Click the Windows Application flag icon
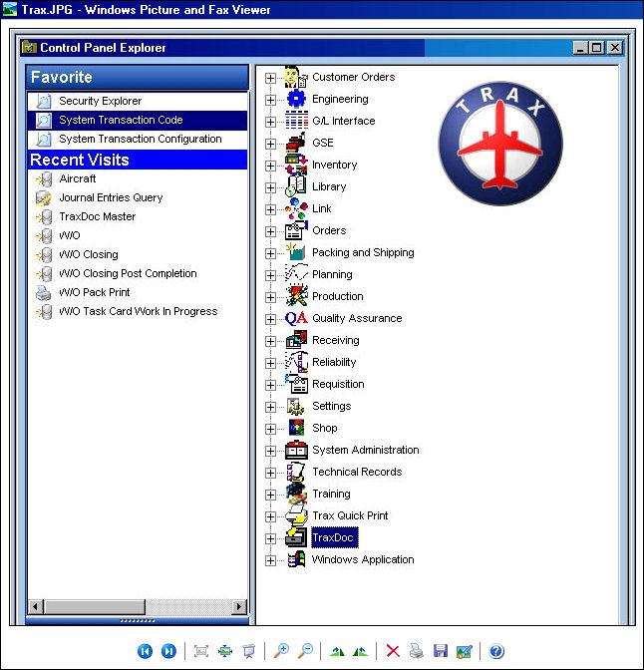 pyautogui.click(x=296, y=559)
